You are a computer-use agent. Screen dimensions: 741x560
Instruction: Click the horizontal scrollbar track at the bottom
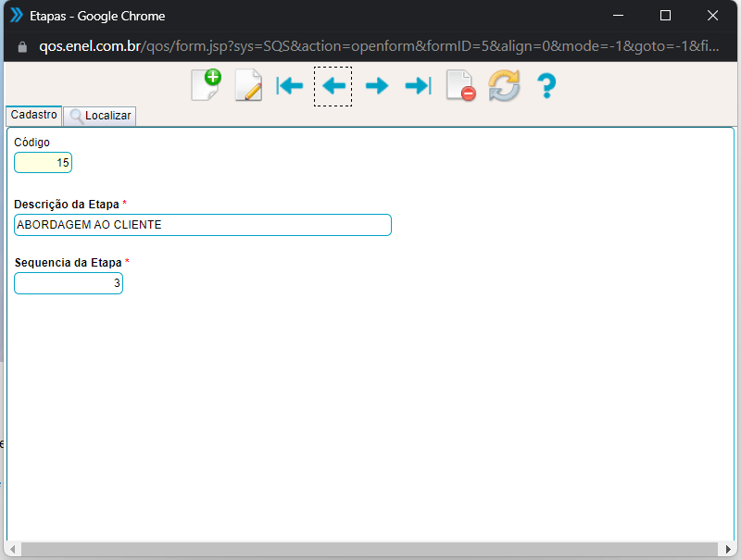pyautogui.click(x=370, y=550)
